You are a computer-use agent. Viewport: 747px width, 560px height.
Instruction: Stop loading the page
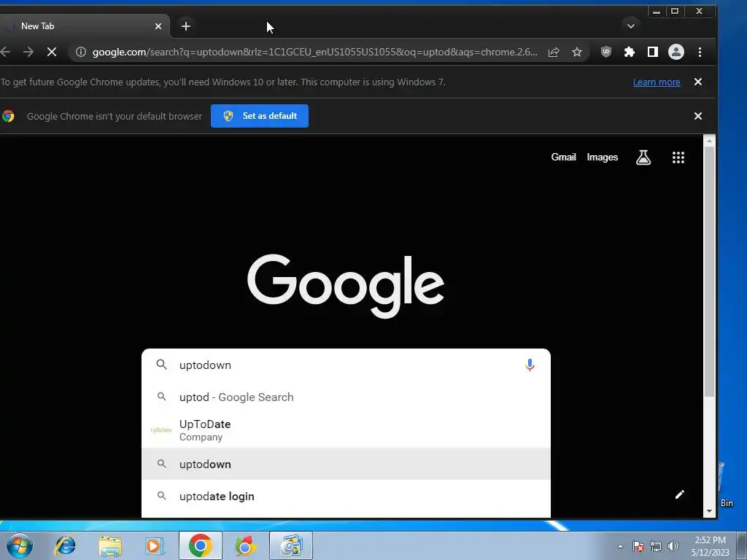52,52
